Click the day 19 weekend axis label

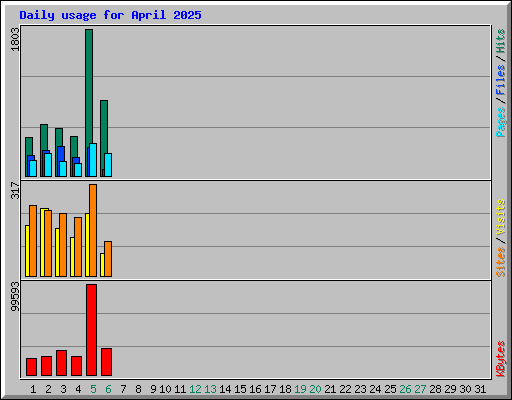click(300, 389)
